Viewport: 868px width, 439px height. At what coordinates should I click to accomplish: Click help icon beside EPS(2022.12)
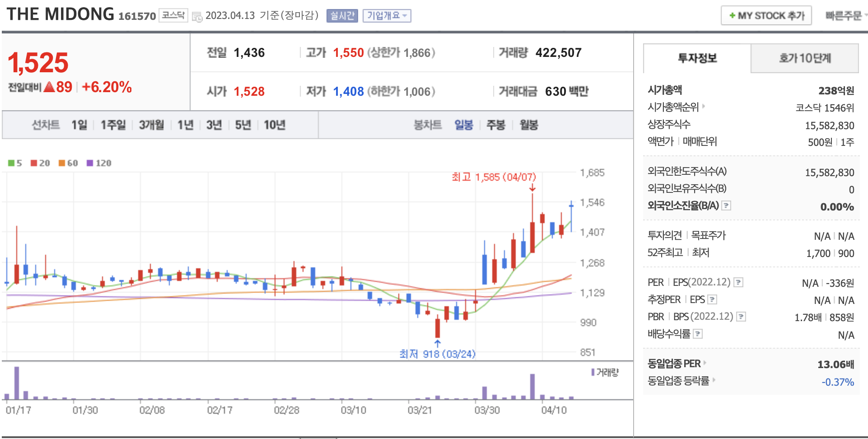tap(738, 283)
